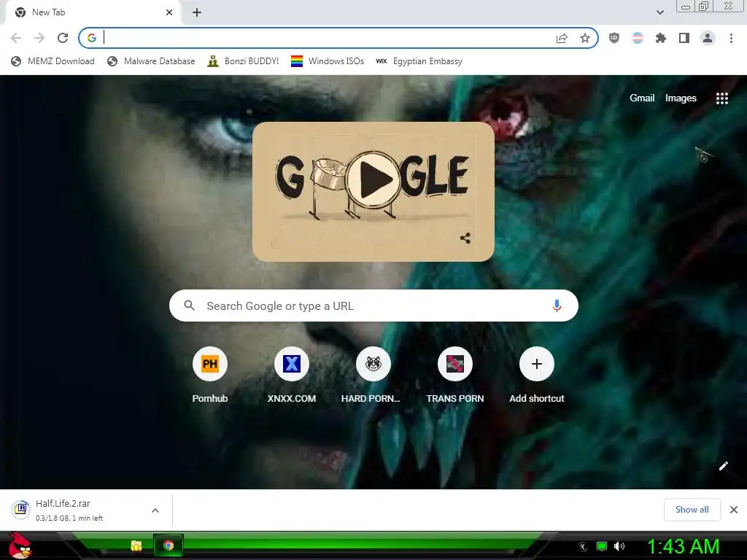Open the profile avatar menu
747x560 pixels.
[708, 38]
